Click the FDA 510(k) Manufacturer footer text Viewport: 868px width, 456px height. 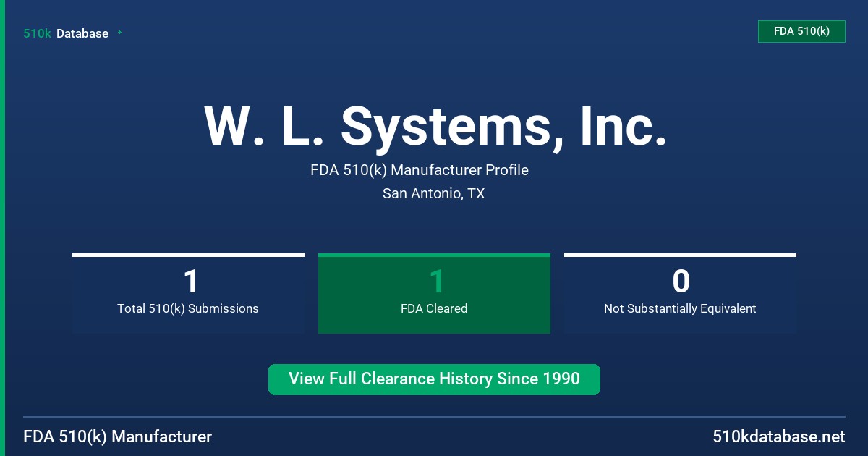pyautogui.click(x=118, y=437)
